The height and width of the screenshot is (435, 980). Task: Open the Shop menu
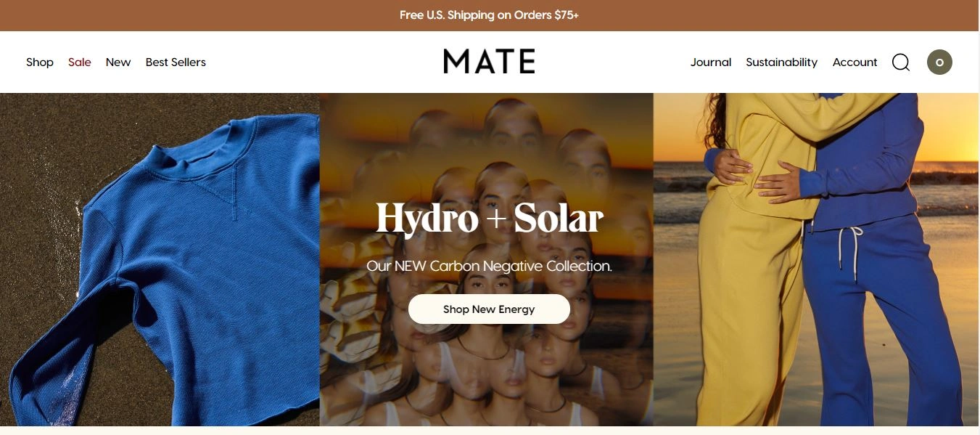pyautogui.click(x=40, y=62)
